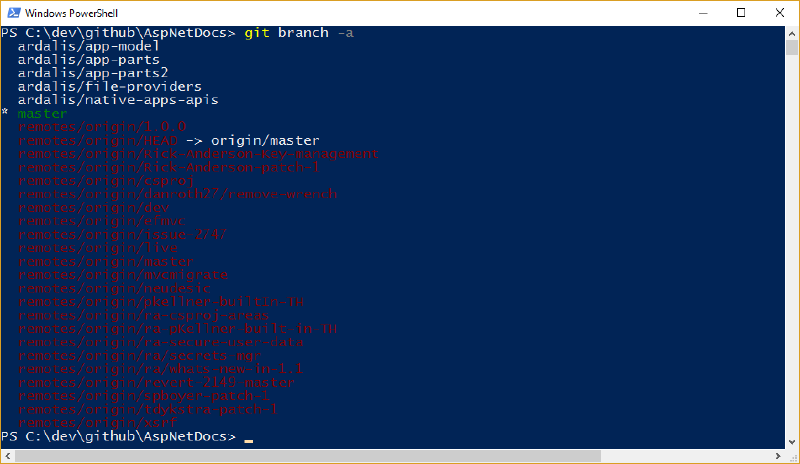Click the vertical scrollbar up arrow

[792, 33]
